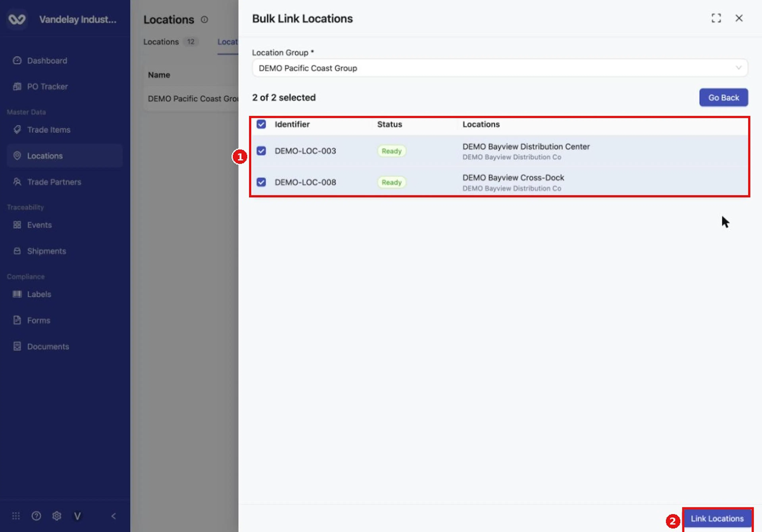Image resolution: width=762 pixels, height=532 pixels.
Task: Click the Ready badge for DEMO-LOC-008
Action: tap(392, 182)
